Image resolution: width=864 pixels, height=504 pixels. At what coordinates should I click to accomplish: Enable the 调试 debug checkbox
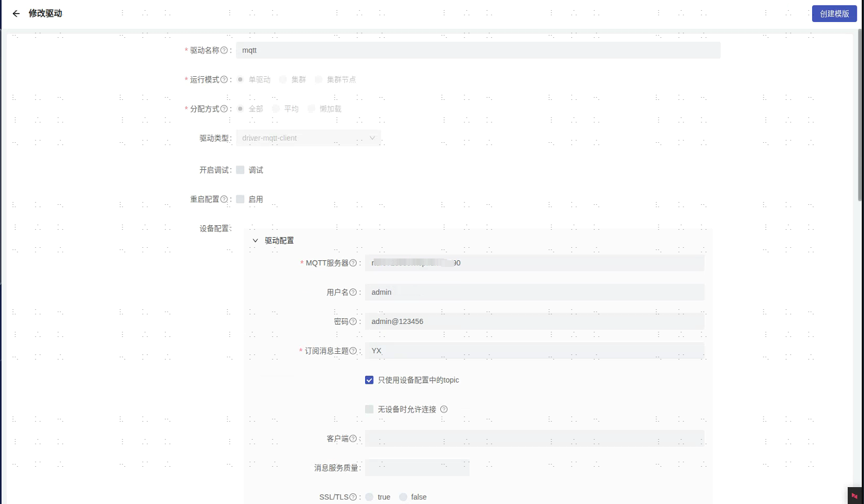[240, 170]
